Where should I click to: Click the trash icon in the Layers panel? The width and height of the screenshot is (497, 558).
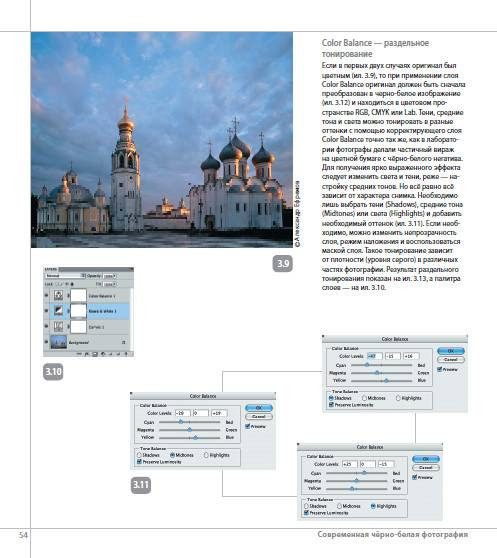click(126, 354)
